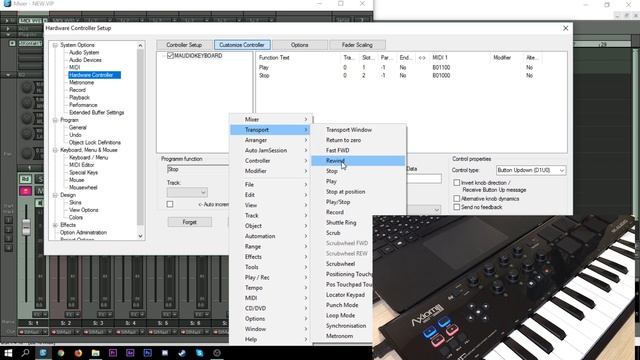
Task: Adjust the volume fader on mixer channel S: 1
Action: tap(26, 227)
